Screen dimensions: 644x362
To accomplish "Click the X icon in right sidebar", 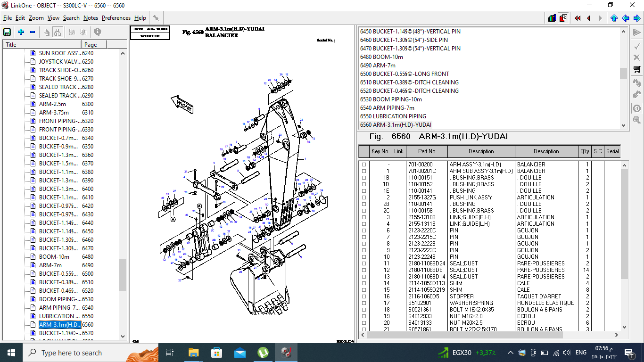I will click(637, 57).
